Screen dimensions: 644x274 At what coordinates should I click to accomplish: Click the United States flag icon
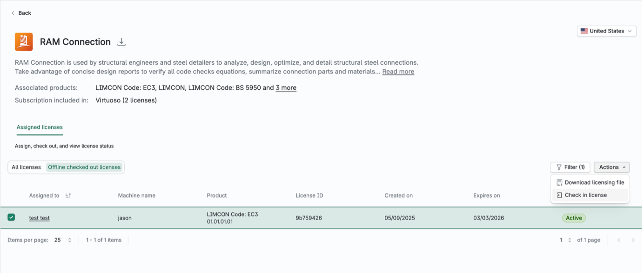[x=584, y=31]
